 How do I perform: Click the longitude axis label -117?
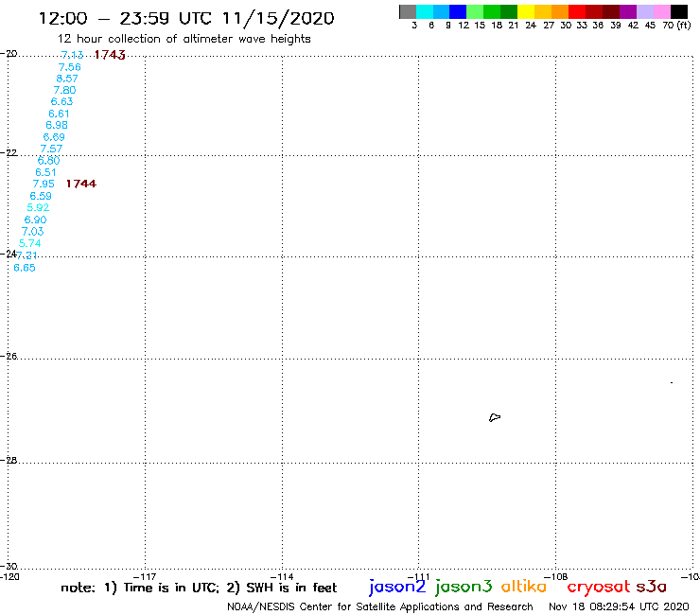point(145,576)
